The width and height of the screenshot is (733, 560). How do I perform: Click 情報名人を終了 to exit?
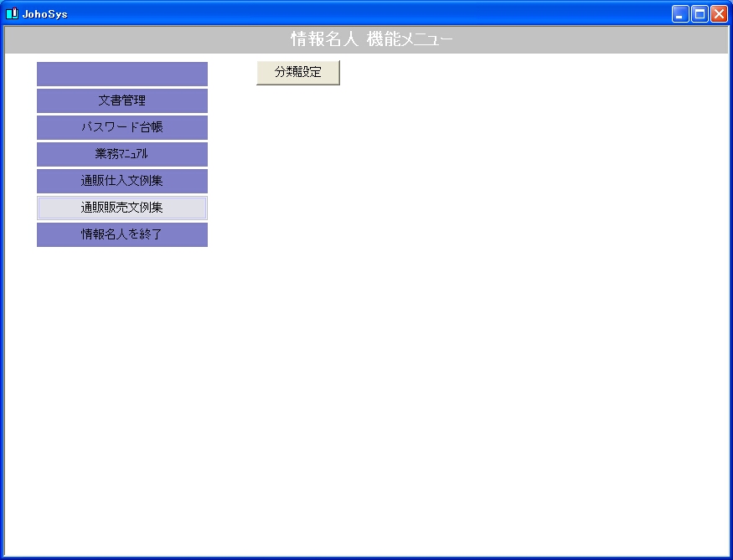coord(122,234)
